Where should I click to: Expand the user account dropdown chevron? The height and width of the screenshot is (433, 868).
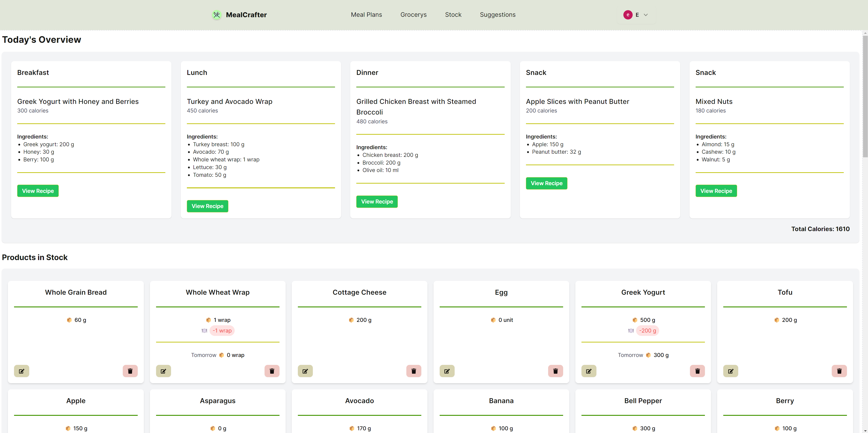click(646, 15)
